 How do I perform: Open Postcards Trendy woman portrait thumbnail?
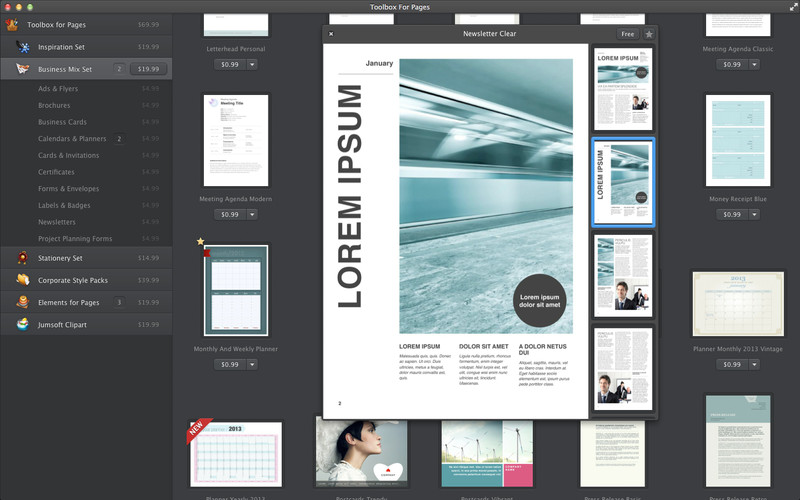pos(361,452)
